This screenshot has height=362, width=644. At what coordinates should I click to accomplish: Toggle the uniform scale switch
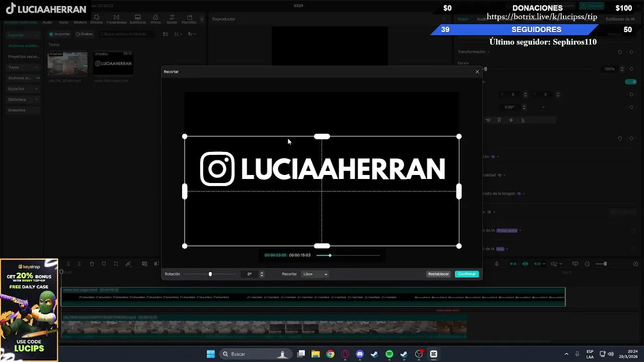[x=631, y=81]
